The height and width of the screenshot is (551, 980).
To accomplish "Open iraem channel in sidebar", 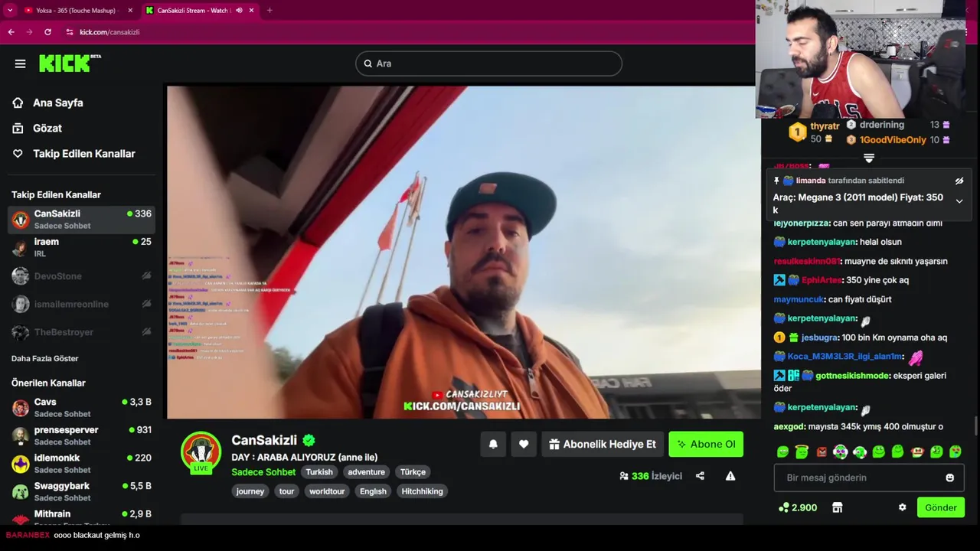I will pyautogui.click(x=82, y=247).
